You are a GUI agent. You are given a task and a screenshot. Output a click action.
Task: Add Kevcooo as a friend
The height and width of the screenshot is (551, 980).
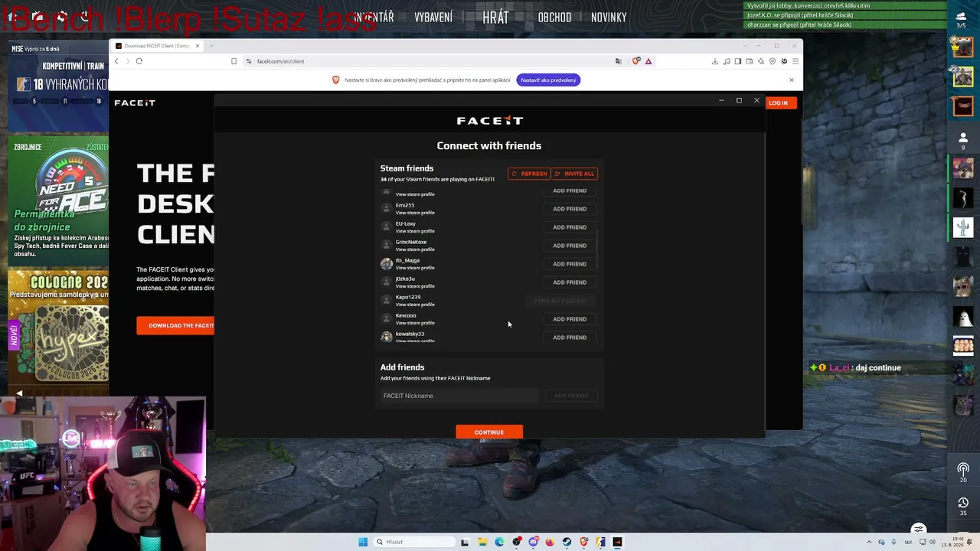pos(570,319)
